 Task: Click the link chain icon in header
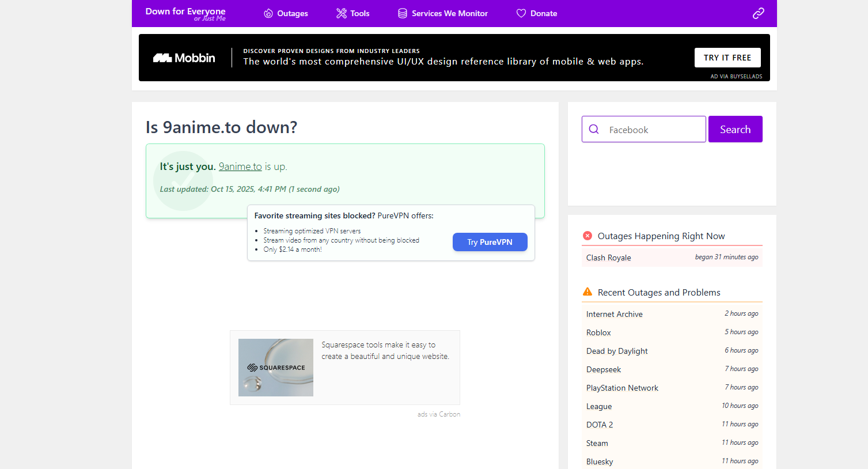coord(758,13)
